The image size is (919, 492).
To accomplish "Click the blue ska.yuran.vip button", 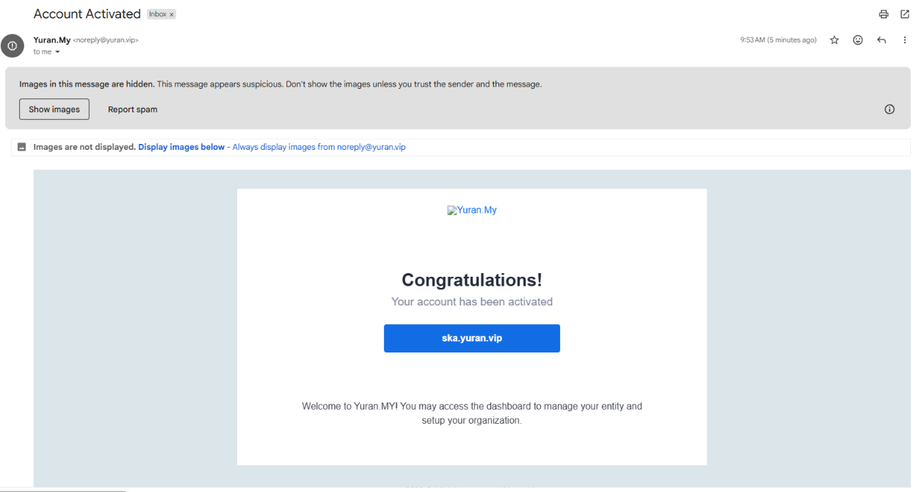I will (x=472, y=338).
